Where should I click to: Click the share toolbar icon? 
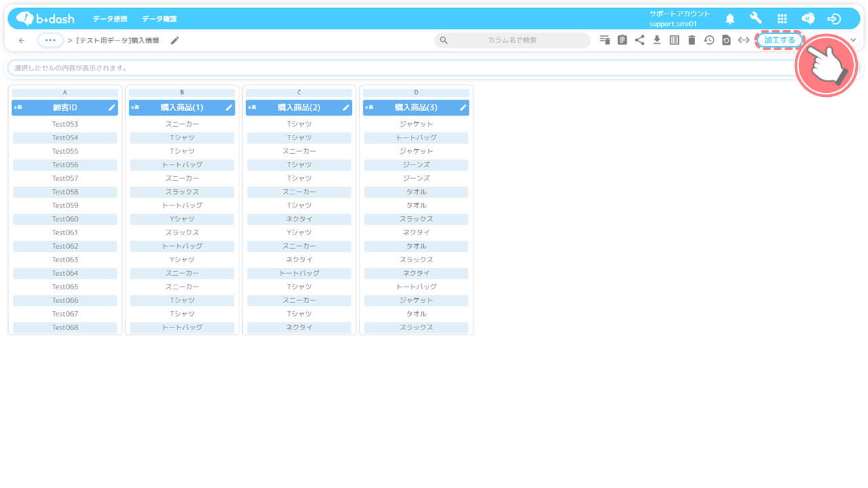[x=639, y=40]
